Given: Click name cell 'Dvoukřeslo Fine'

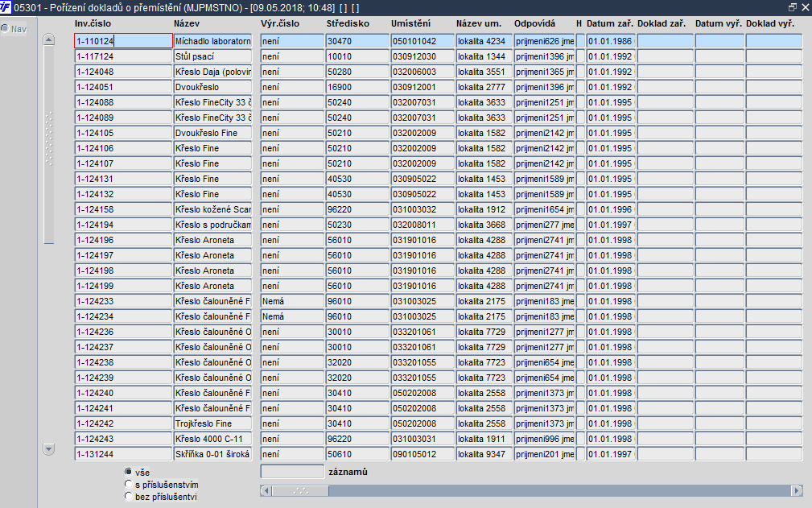Looking at the screenshot, I should 212,133.
